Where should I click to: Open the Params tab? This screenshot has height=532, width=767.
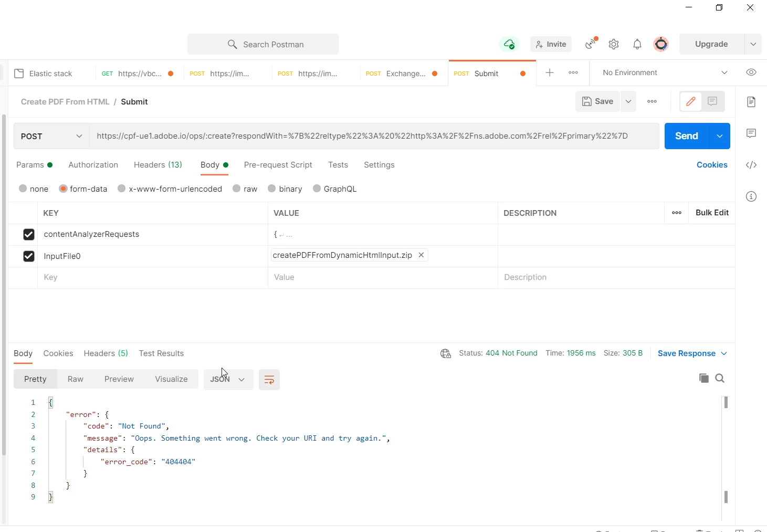(34, 165)
